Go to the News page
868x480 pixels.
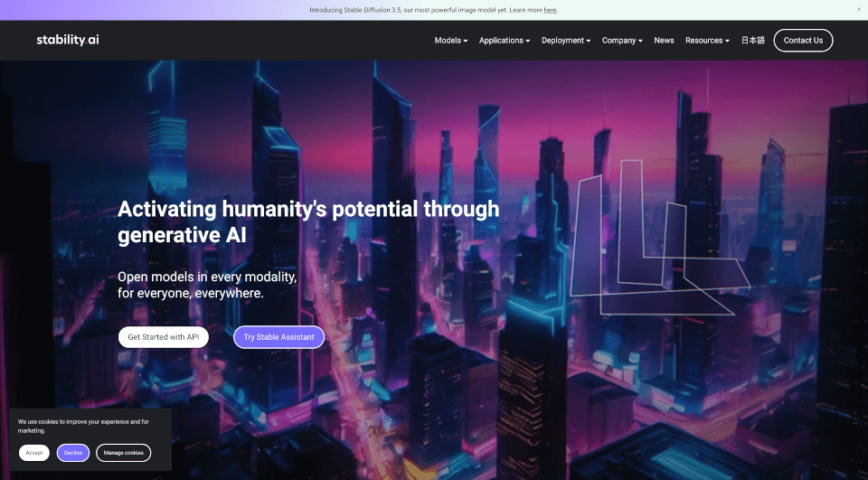664,41
